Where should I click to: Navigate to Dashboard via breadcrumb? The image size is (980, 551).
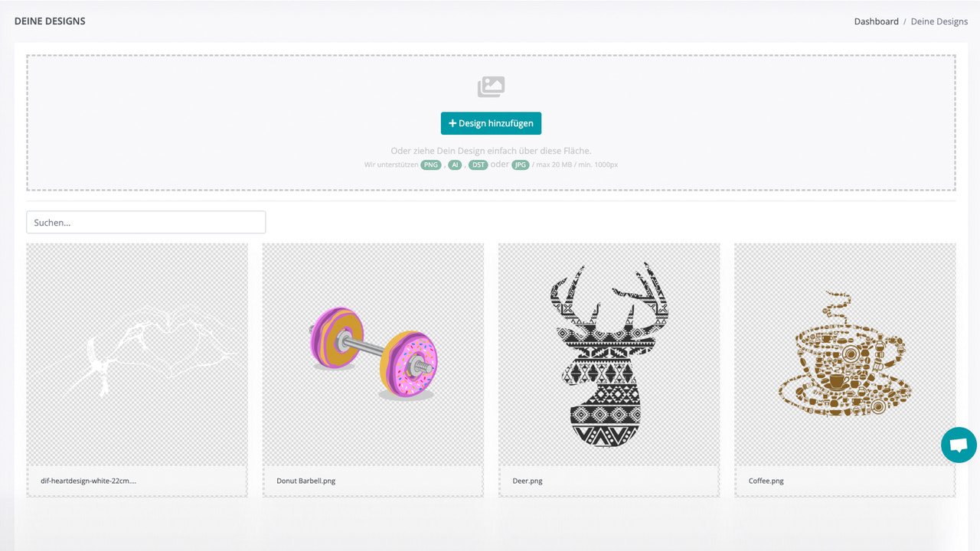[876, 21]
